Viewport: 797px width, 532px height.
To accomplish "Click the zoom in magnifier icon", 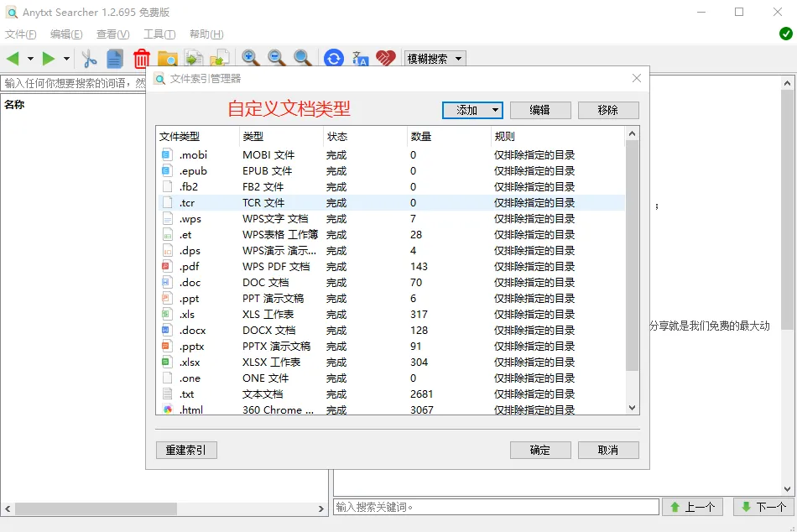I will point(251,58).
